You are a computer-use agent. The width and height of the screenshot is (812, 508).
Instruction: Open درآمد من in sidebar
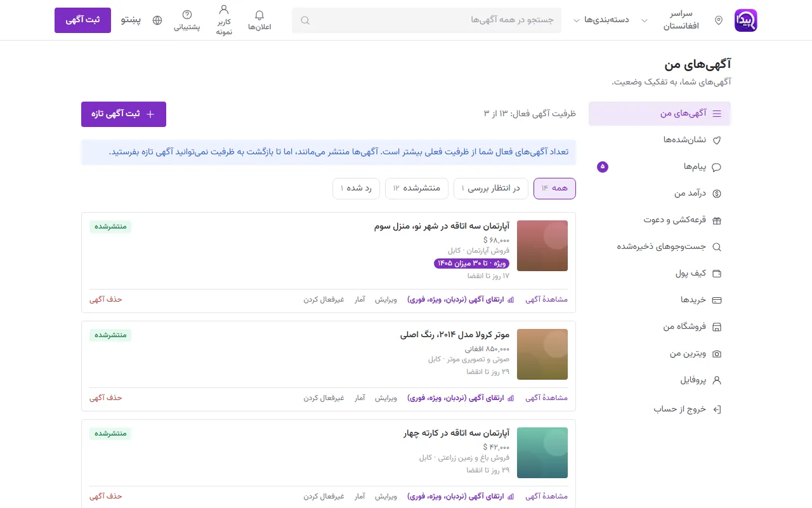660,193
